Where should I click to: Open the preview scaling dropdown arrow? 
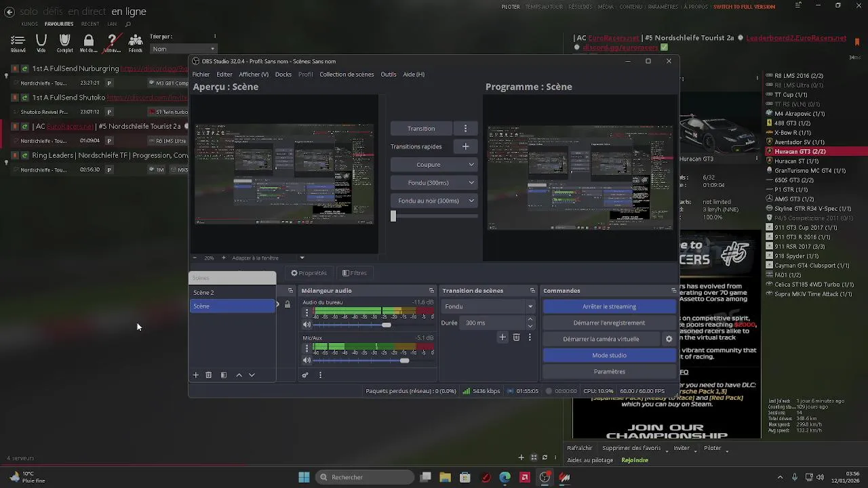[x=302, y=258]
